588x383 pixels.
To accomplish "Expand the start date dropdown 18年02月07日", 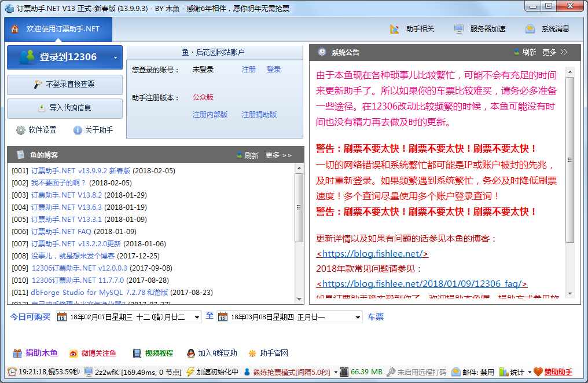I will click(x=197, y=318).
